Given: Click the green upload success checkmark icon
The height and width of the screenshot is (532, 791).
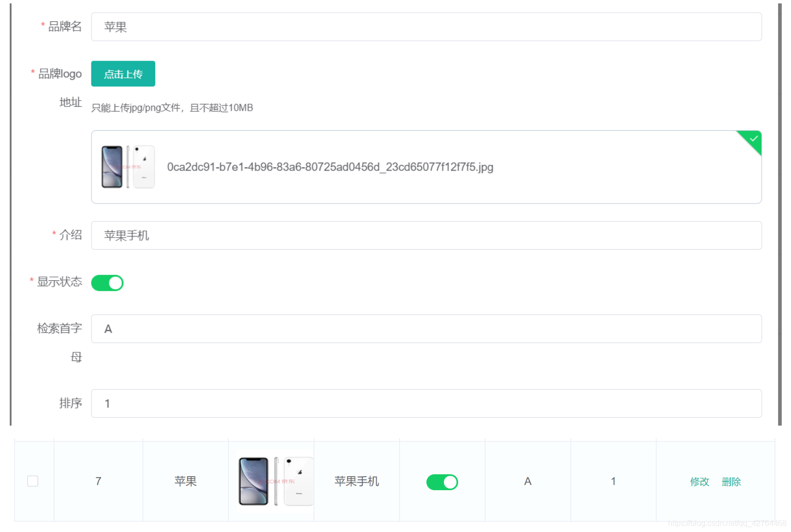Looking at the screenshot, I should click(753, 139).
